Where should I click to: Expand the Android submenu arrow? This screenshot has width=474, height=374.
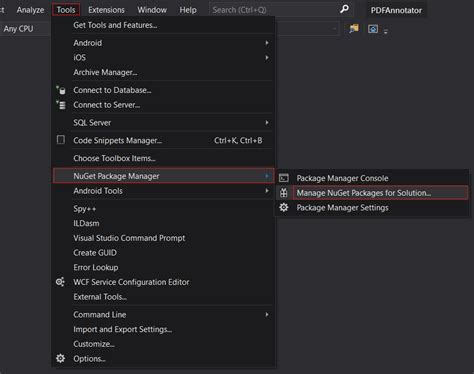[267, 43]
